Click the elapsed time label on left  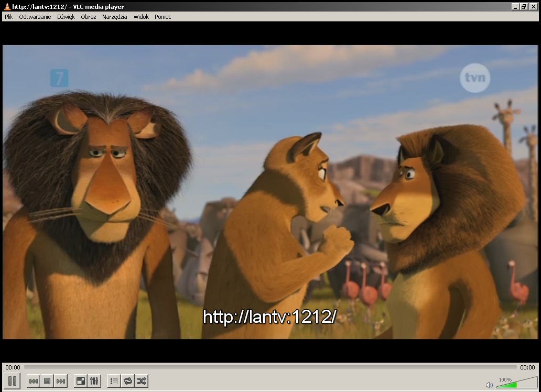(13, 367)
